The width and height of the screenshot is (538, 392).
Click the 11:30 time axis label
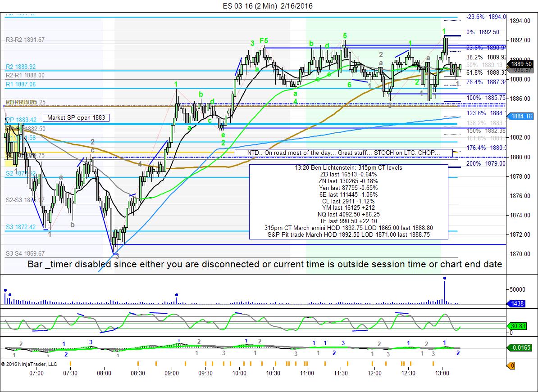tap(340, 373)
